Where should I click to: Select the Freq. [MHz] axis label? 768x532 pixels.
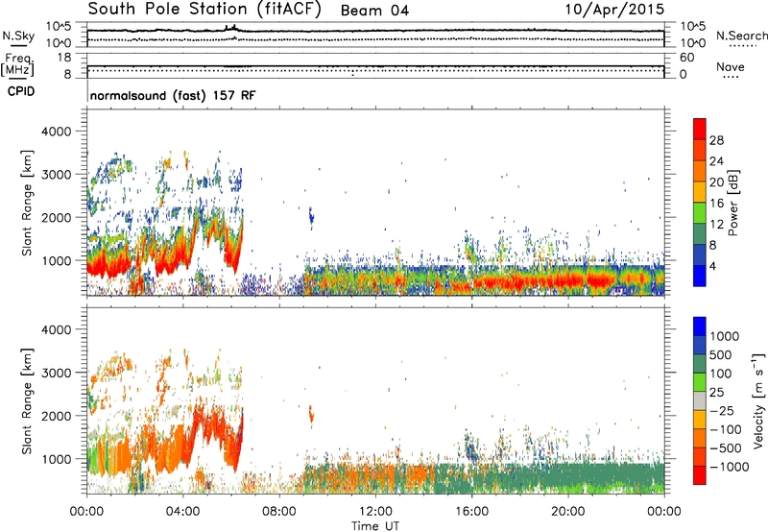17,65
